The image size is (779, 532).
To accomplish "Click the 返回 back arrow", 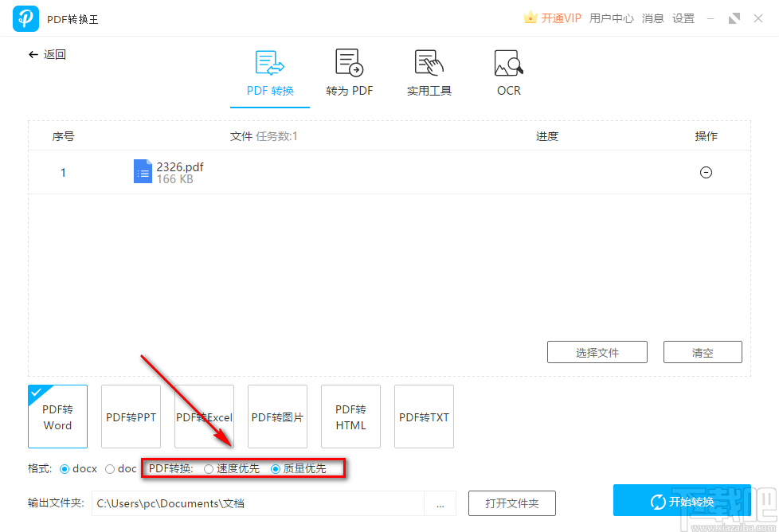I will 33,54.
